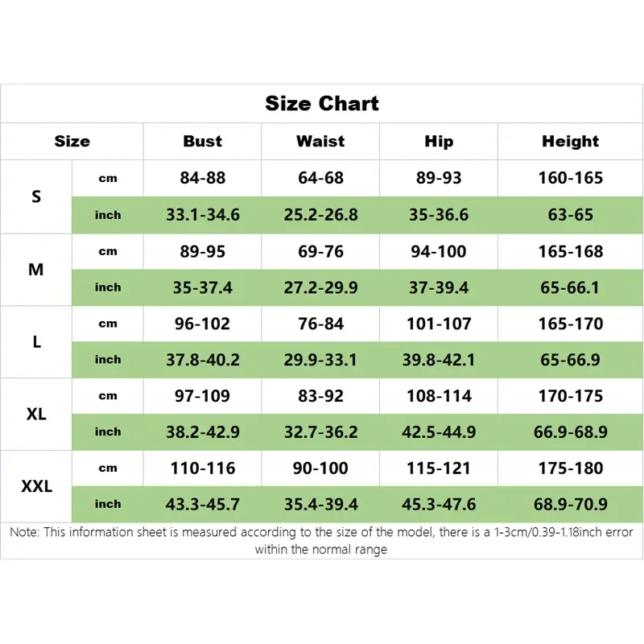
Task: Click the 94-100 hip cell
Action: click(439, 251)
